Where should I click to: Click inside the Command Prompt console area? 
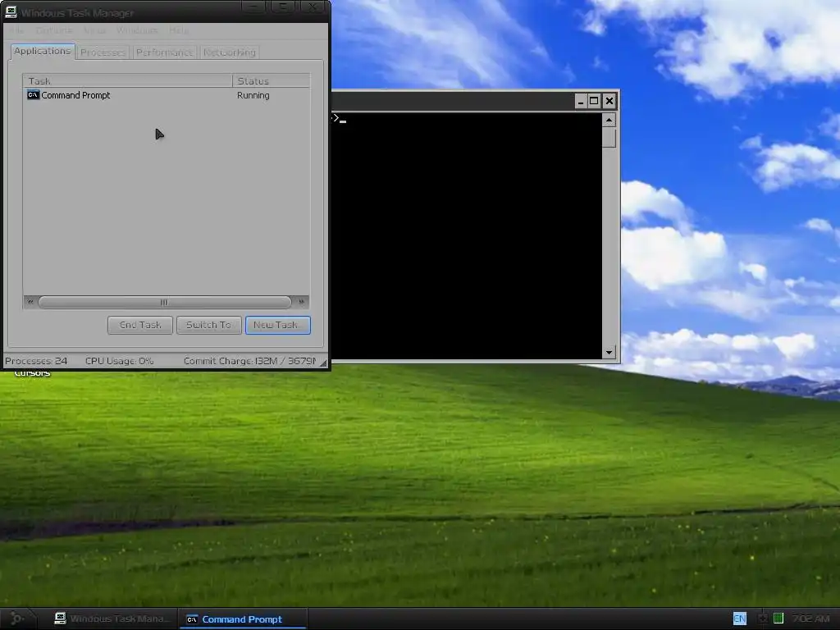point(466,235)
